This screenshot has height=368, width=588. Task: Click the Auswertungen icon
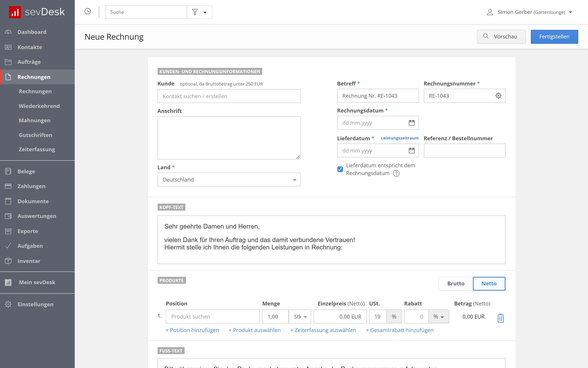(x=8, y=216)
